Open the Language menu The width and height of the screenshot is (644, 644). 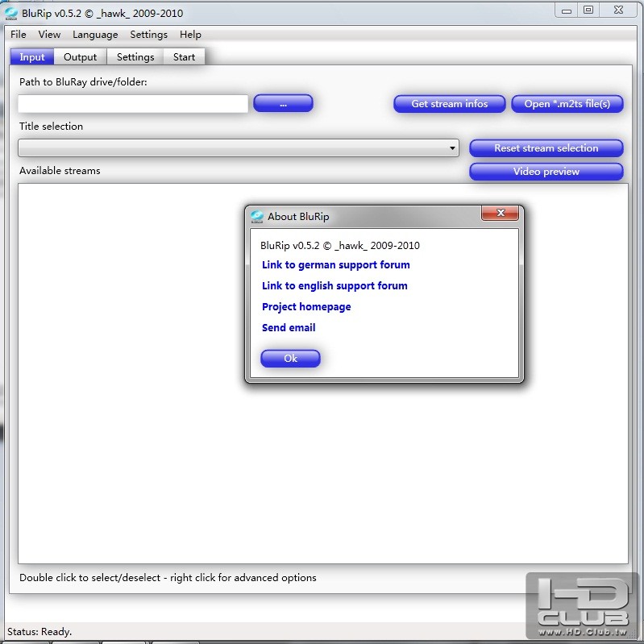pos(95,35)
